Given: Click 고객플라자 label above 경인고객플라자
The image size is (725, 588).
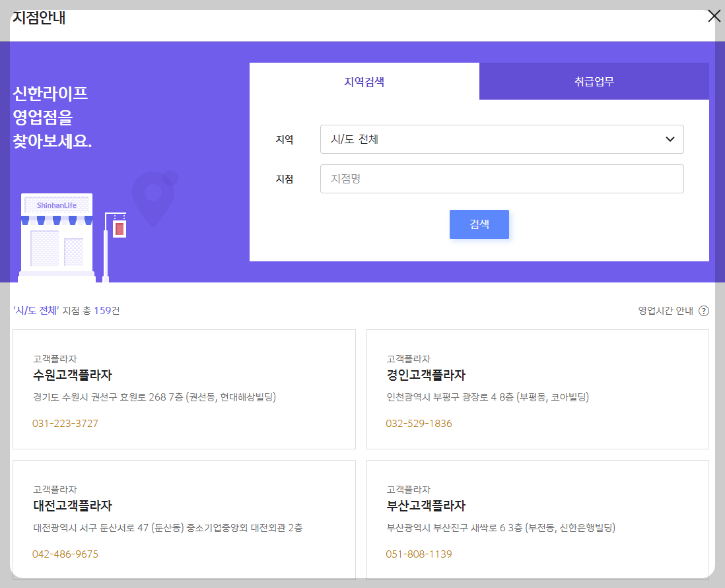Looking at the screenshot, I should click(x=408, y=359).
